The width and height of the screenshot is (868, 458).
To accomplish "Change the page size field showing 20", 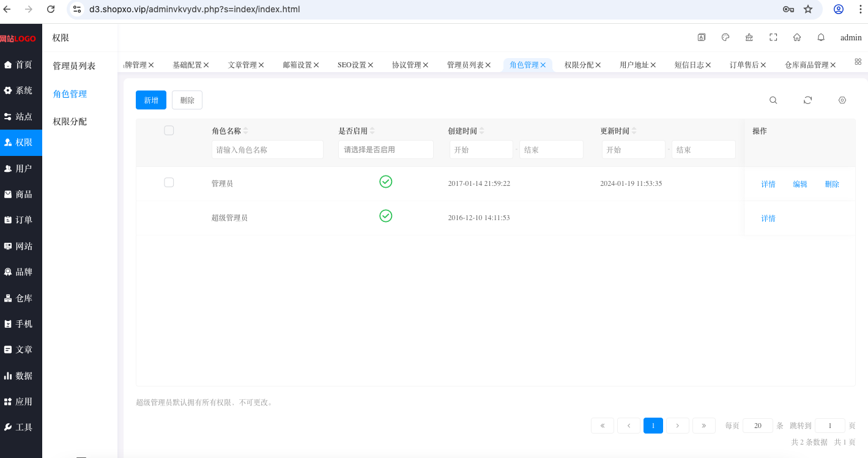I will pos(758,426).
